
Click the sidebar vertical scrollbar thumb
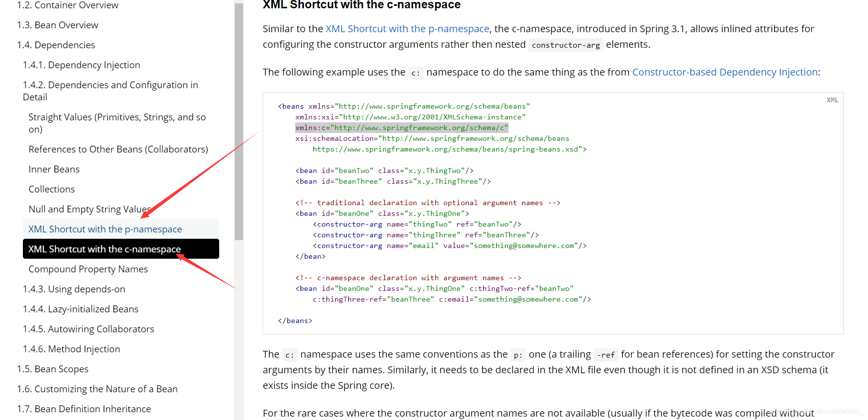(x=239, y=122)
